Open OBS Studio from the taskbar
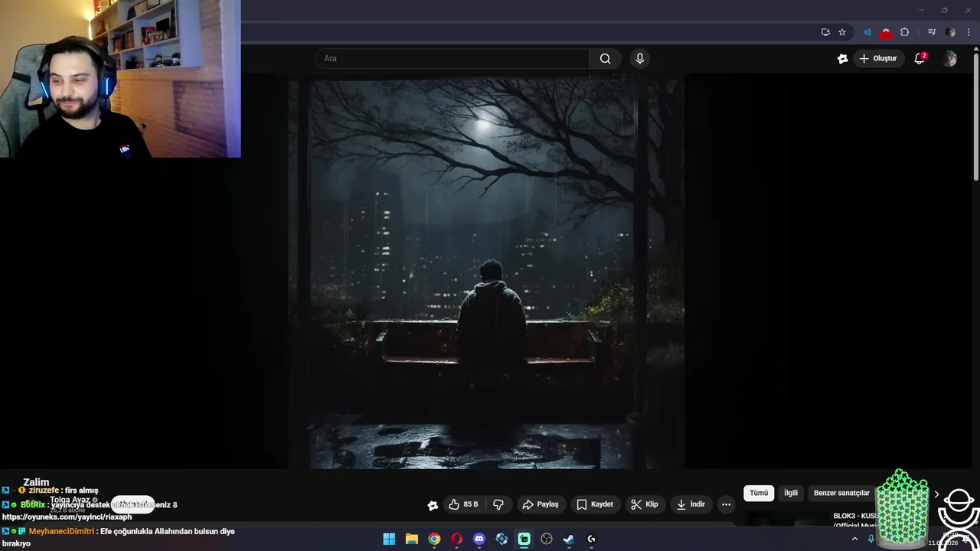Viewport: 980px width, 551px height. click(546, 539)
